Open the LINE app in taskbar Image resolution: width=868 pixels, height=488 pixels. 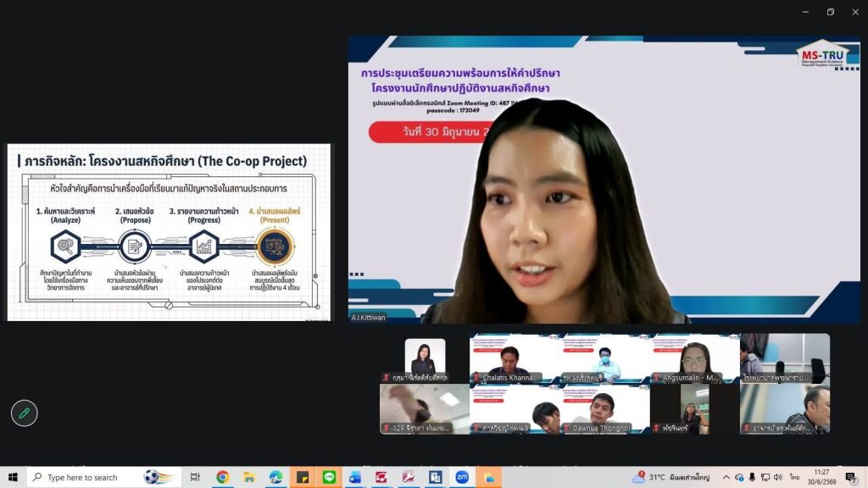329,477
